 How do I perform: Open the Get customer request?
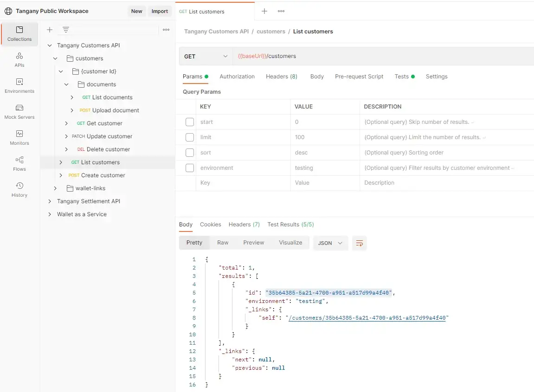point(99,123)
